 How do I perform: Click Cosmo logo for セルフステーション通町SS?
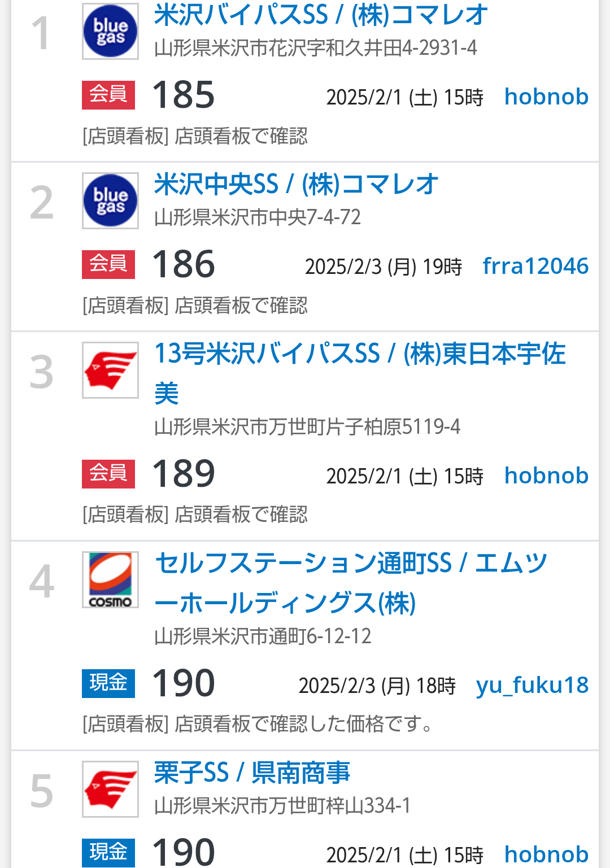pos(110,580)
